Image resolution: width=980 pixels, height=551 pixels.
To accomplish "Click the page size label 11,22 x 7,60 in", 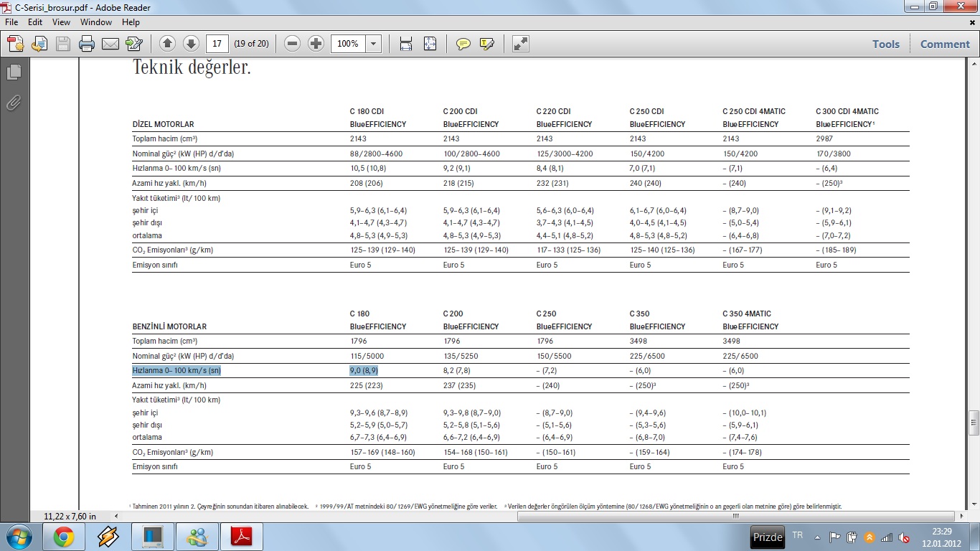I will pyautogui.click(x=70, y=516).
